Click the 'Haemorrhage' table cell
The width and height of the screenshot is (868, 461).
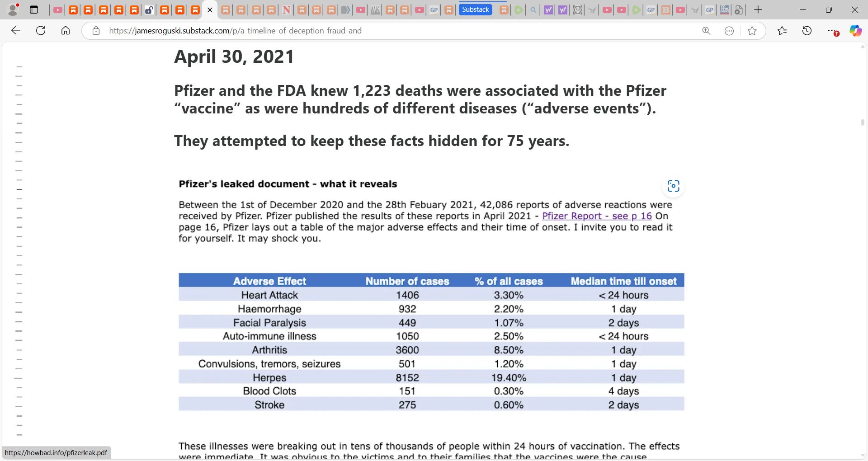click(x=269, y=309)
